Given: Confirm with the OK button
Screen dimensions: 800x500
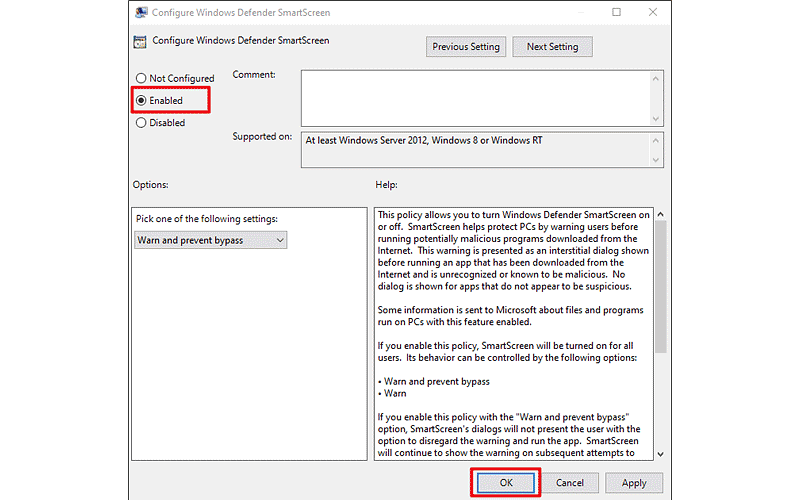Looking at the screenshot, I should tap(506, 483).
